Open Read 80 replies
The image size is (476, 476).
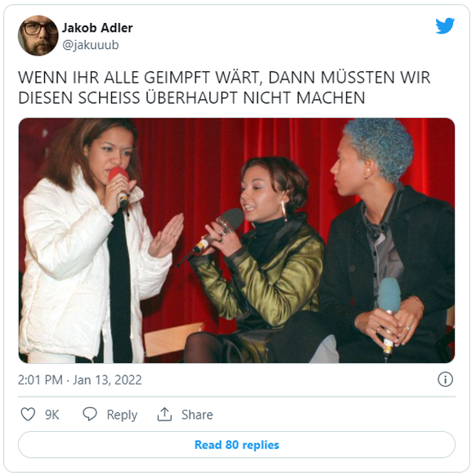coord(237,445)
